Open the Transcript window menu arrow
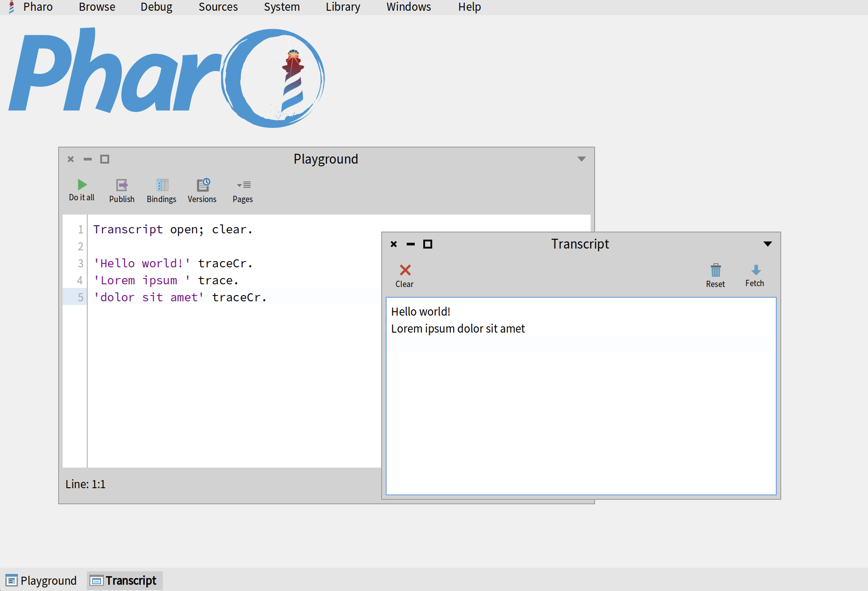 click(767, 244)
